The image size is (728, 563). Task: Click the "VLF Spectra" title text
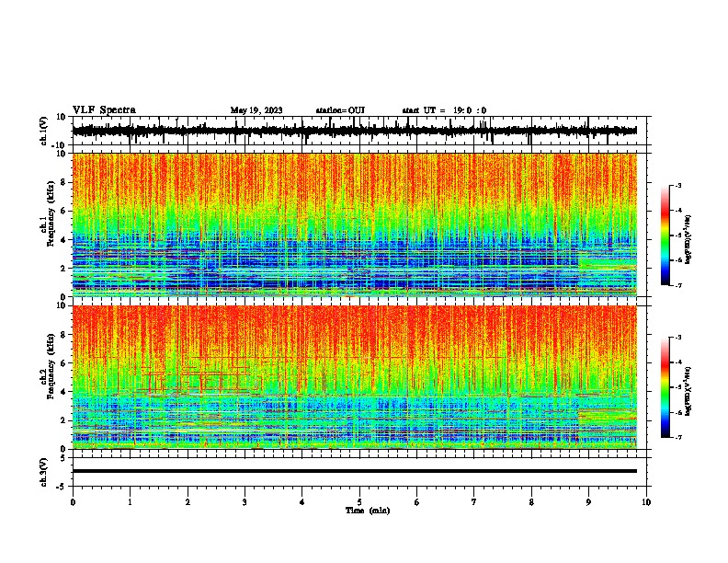tap(104, 110)
